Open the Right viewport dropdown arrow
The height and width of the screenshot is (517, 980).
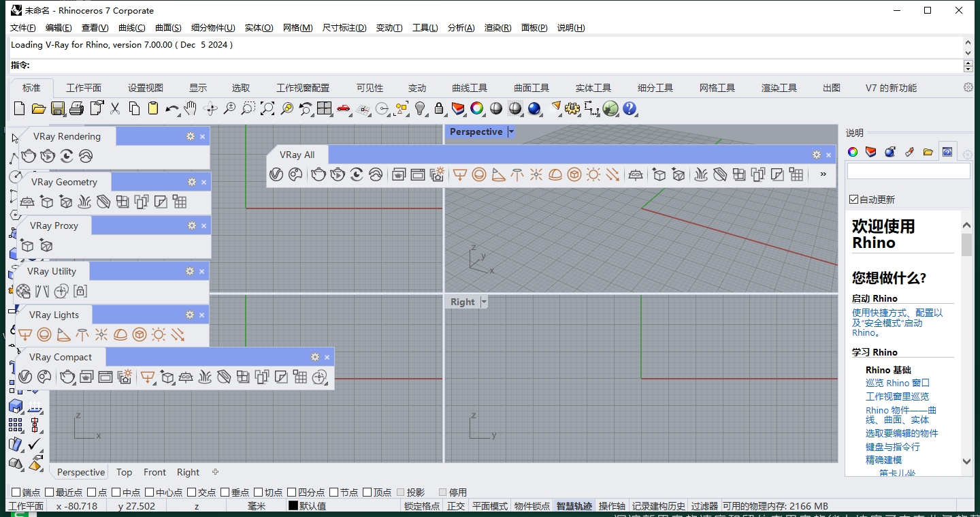pyautogui.click(x=484, y=302)
